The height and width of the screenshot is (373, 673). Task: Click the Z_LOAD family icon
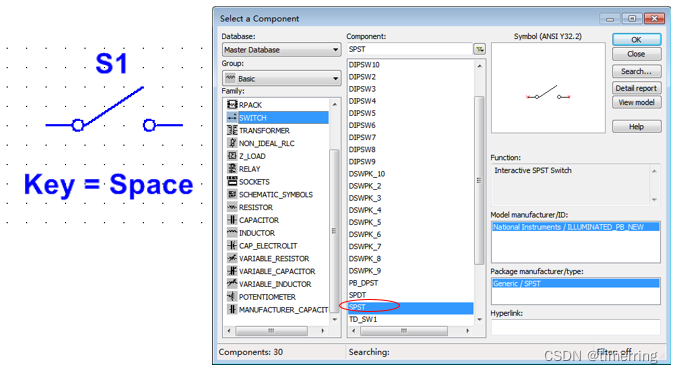click(x=232, y=156)
